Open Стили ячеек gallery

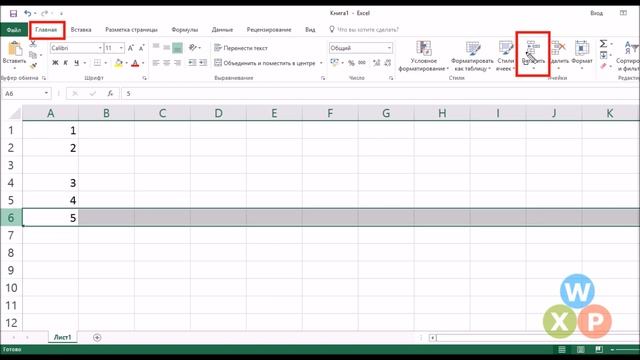pyautogui.click(x=505, y=56)
